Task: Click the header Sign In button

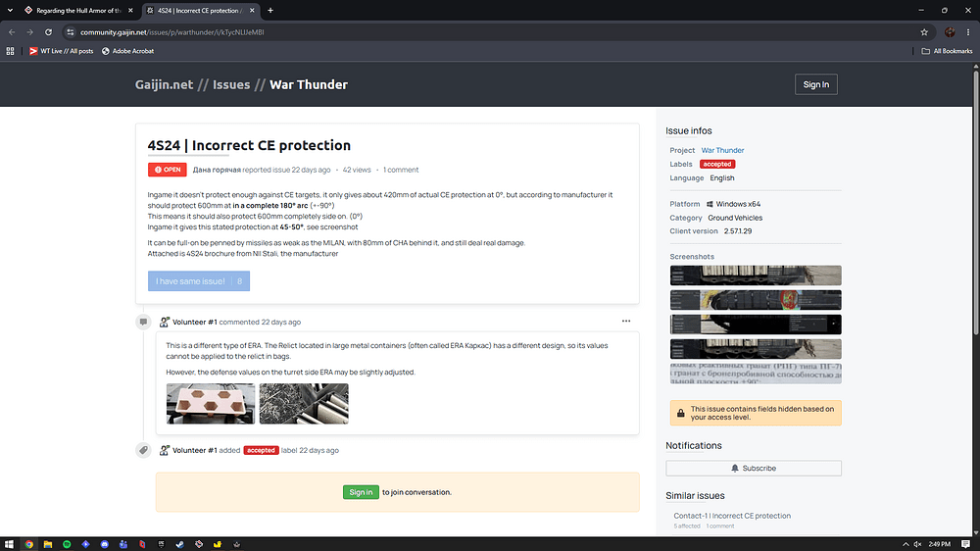Action: pos(815,84)
